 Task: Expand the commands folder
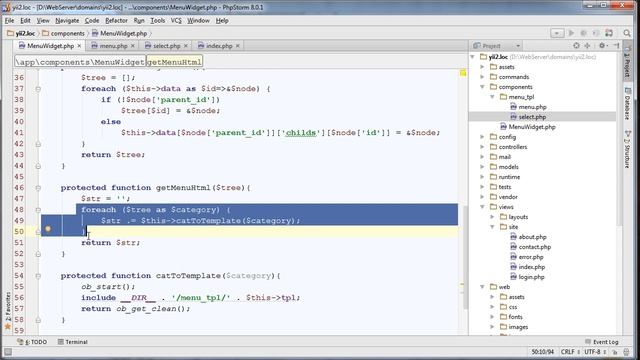click(482, 77)
